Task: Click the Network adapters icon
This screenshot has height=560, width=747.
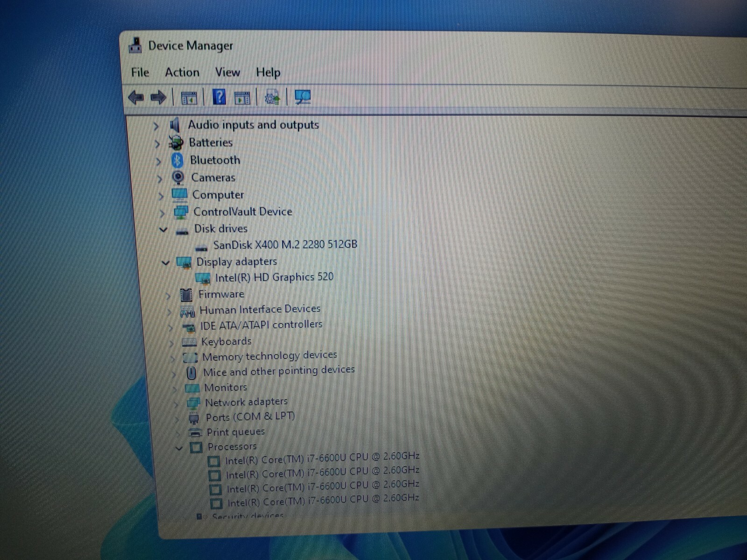Action: (193, 403)
